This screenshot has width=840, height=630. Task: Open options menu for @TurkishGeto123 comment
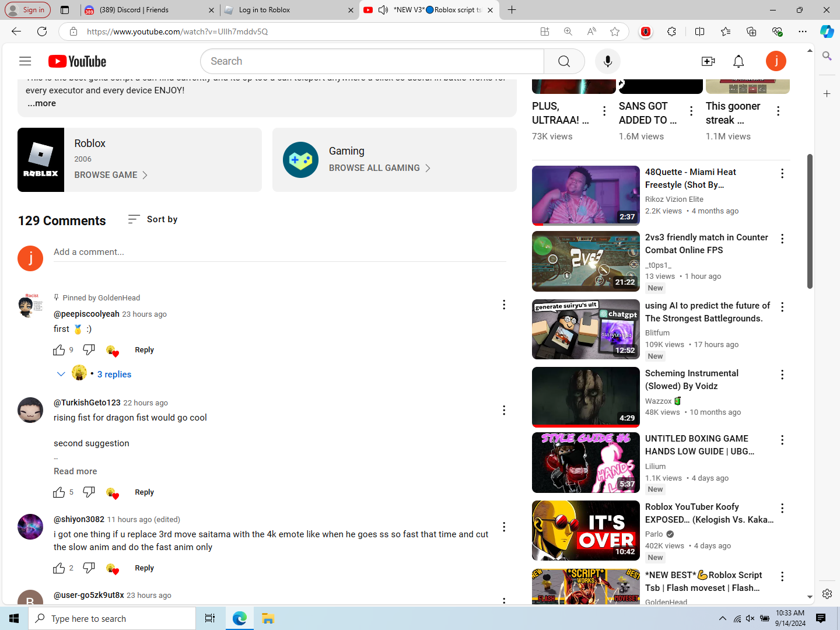pos(504,410)
